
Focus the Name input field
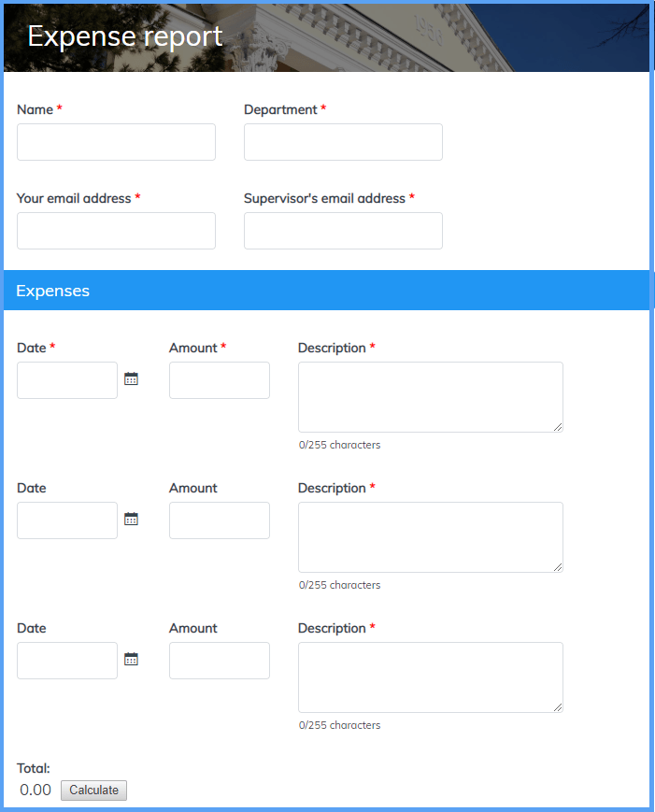click(116, 142)
